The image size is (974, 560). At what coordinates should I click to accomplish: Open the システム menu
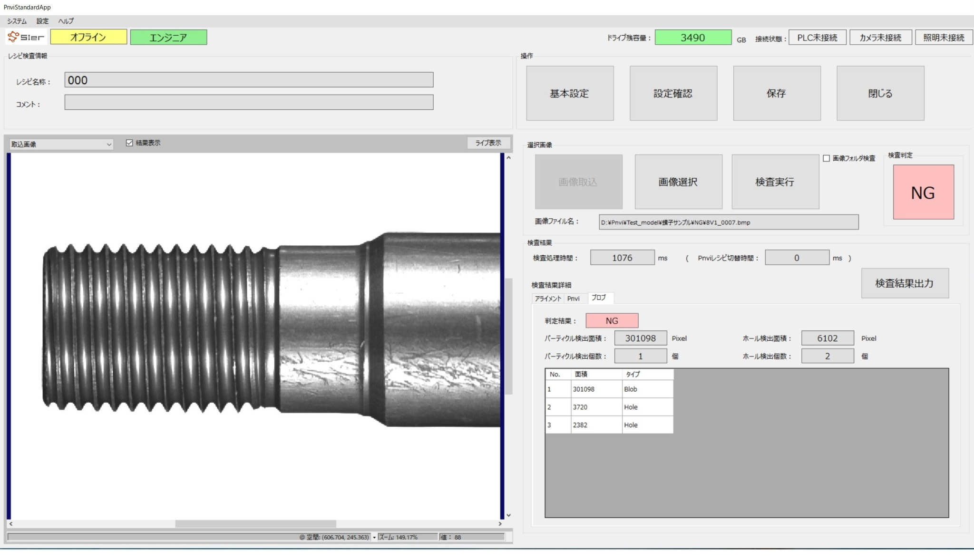17,21
